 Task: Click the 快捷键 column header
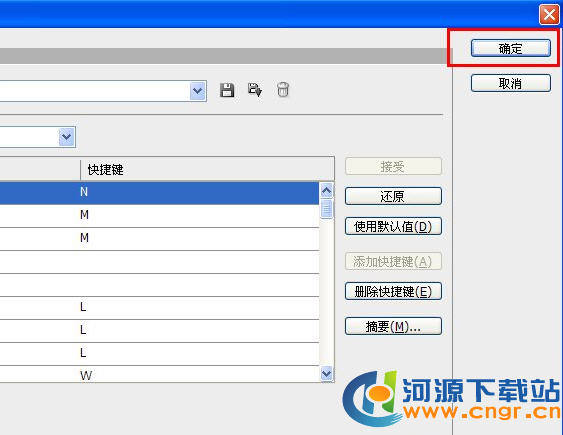(207, 169)
